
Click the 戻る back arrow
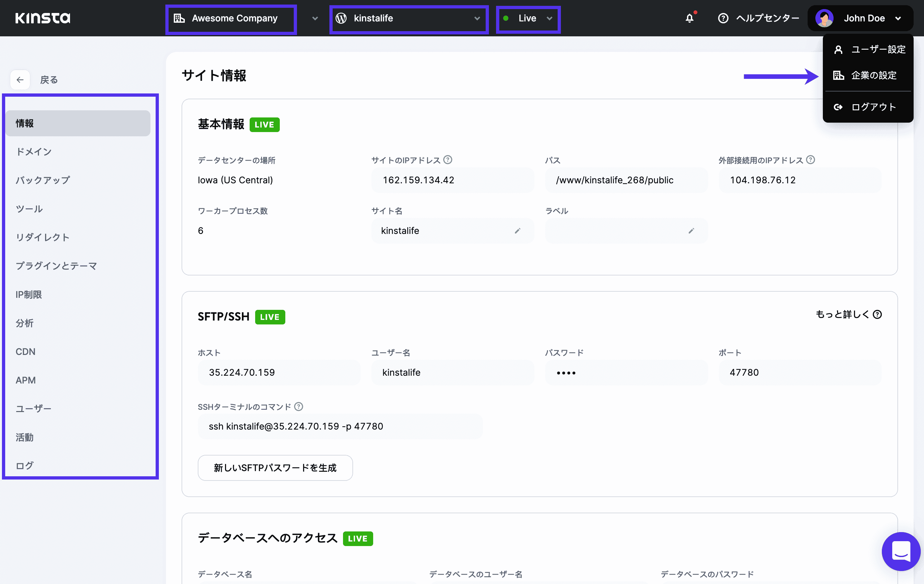pos(20,79)
